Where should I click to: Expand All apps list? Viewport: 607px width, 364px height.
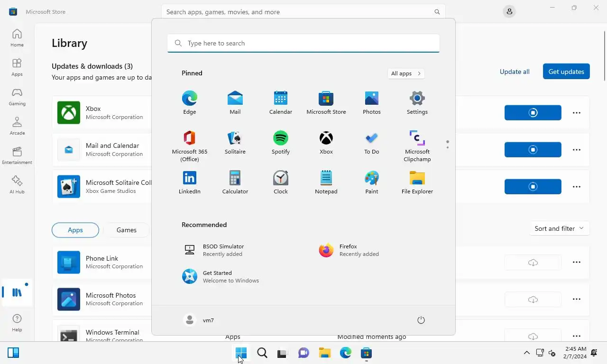pyautogui.click(x=406, y=73)
